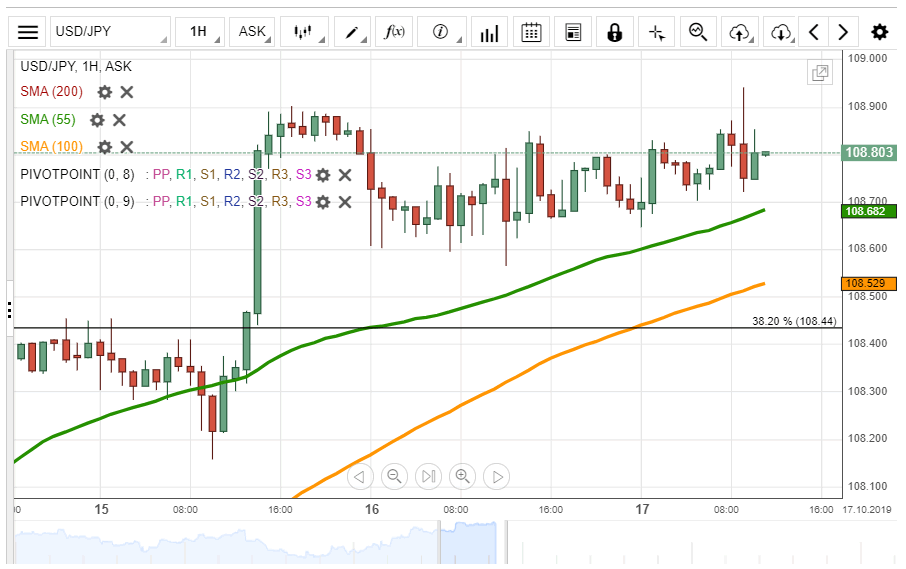Remove the SMA (100) indicator
The width and height of the screenshot is (906, 569).
tap(127, 147)
